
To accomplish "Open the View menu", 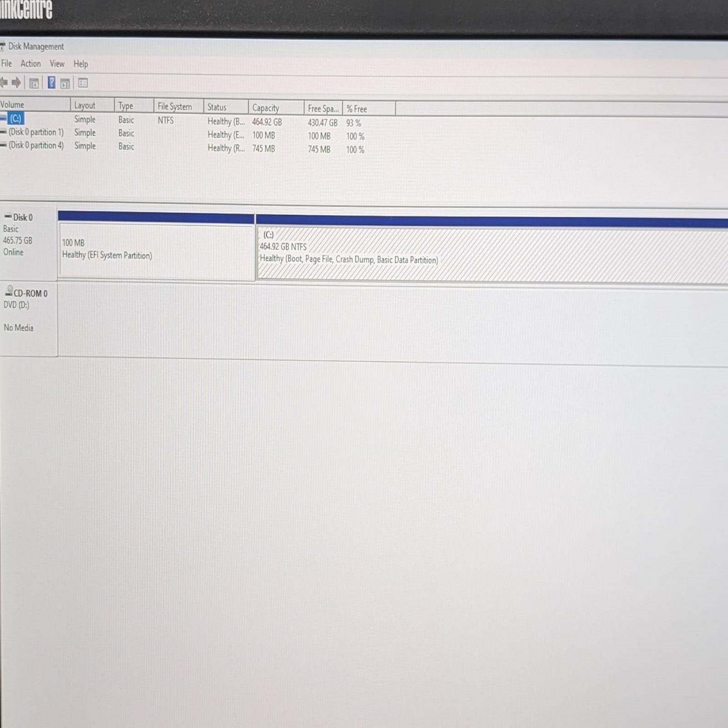I will point(56,64).
